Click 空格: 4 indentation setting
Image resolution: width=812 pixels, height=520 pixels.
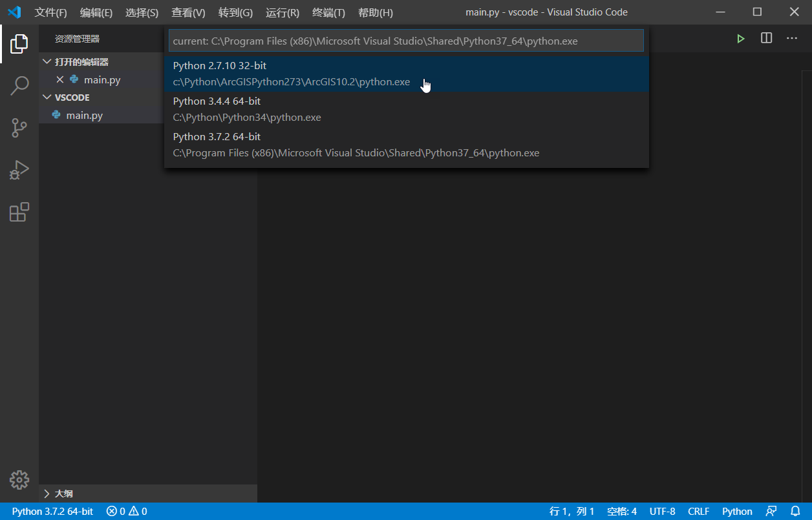pos(622,511)
